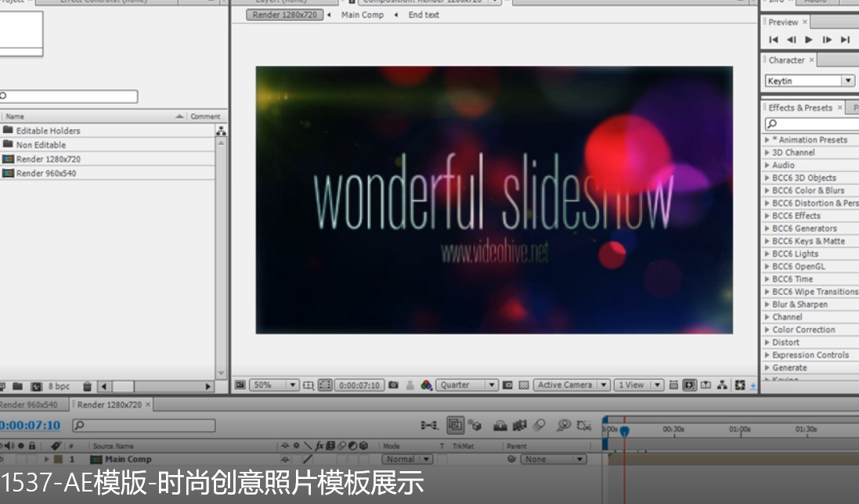859x504 pixels.
Task: Toggle the transparency grid
Action: click(524, 385)
